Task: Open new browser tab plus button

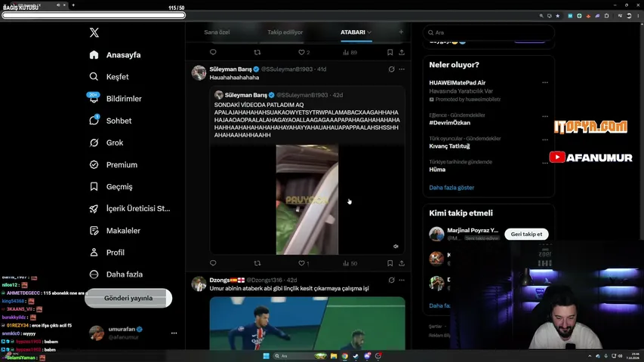Action: point(73,5)
